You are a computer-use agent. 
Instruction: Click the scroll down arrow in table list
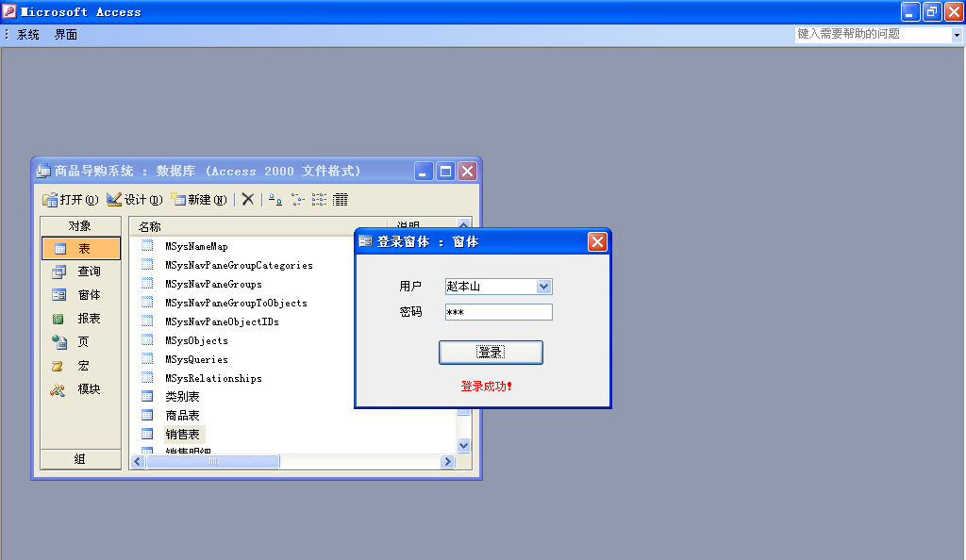click(464, 446)
